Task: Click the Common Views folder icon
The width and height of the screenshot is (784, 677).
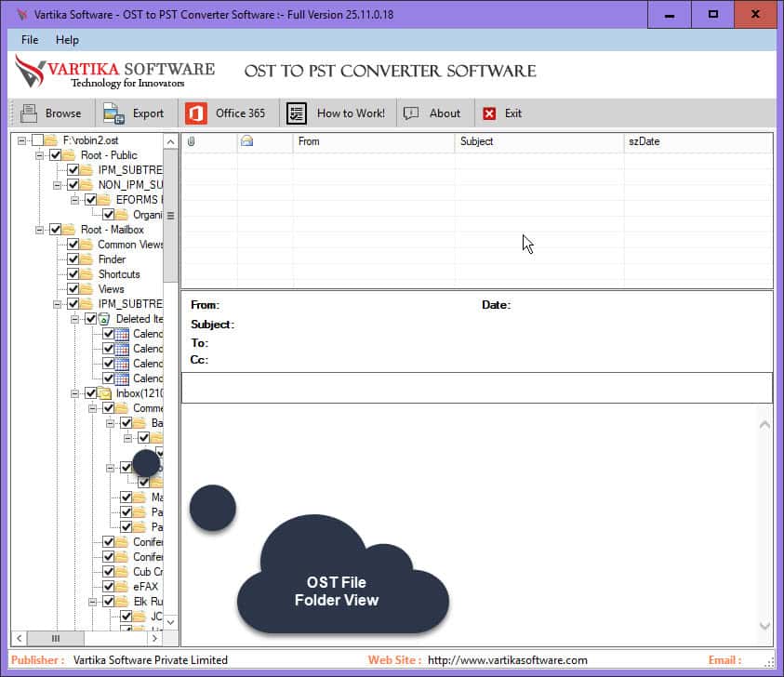Action: click(x=86, y=245)
